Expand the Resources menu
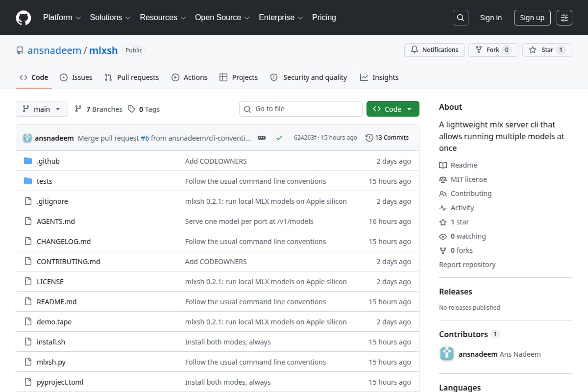 point(163,18)
